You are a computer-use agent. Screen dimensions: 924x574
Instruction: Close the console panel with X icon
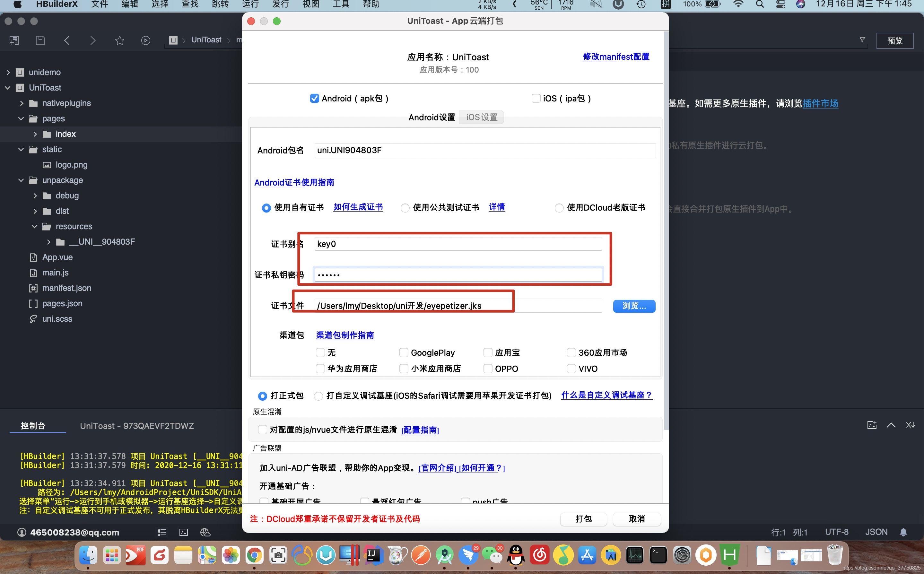tap(910, 425)
